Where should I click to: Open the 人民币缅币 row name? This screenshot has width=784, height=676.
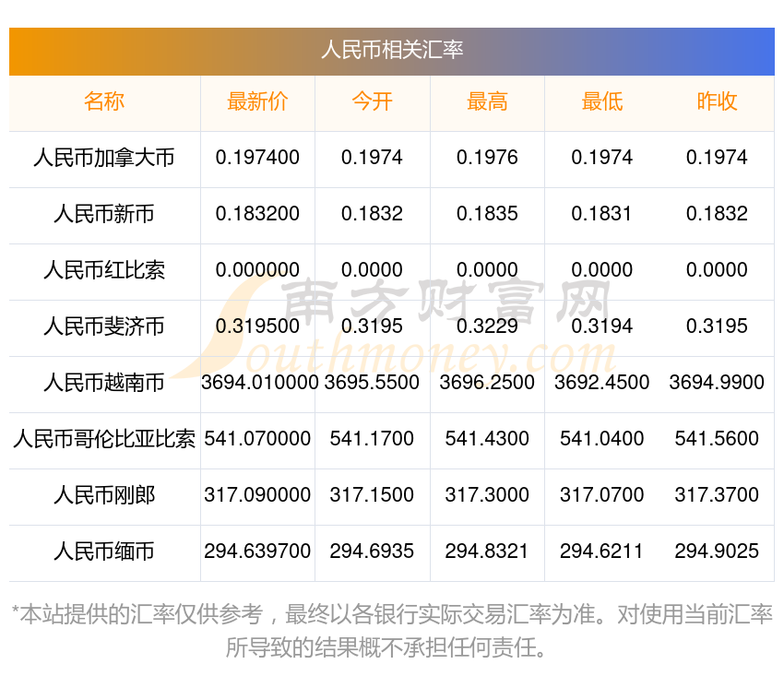(104, 551)
